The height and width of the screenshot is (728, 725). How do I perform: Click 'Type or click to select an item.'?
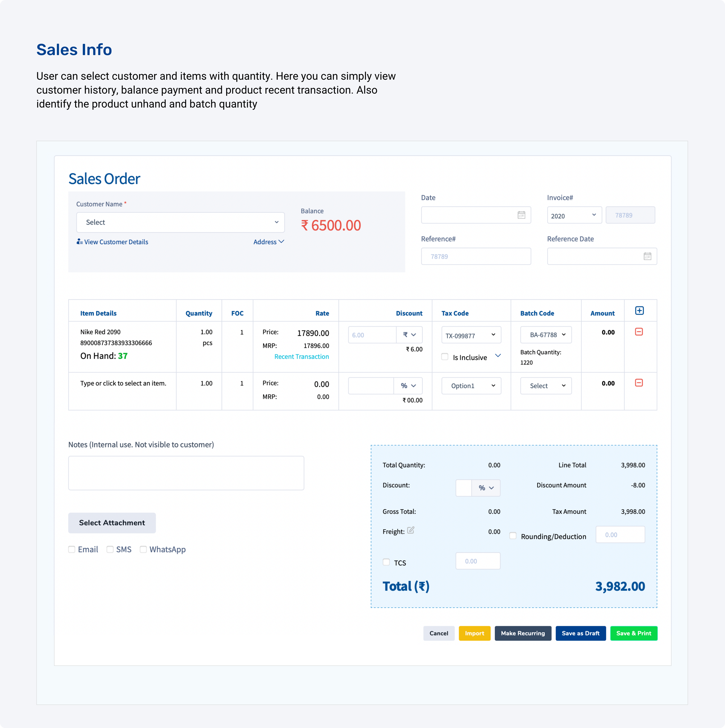click(123, 383)
